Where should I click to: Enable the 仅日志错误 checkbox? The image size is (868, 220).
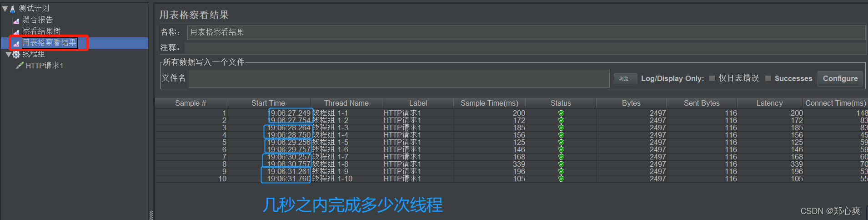(712, 78)
